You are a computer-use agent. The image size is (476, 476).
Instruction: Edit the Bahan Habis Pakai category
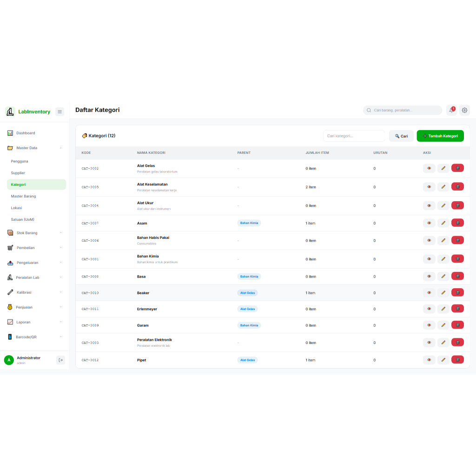(443, 240)
